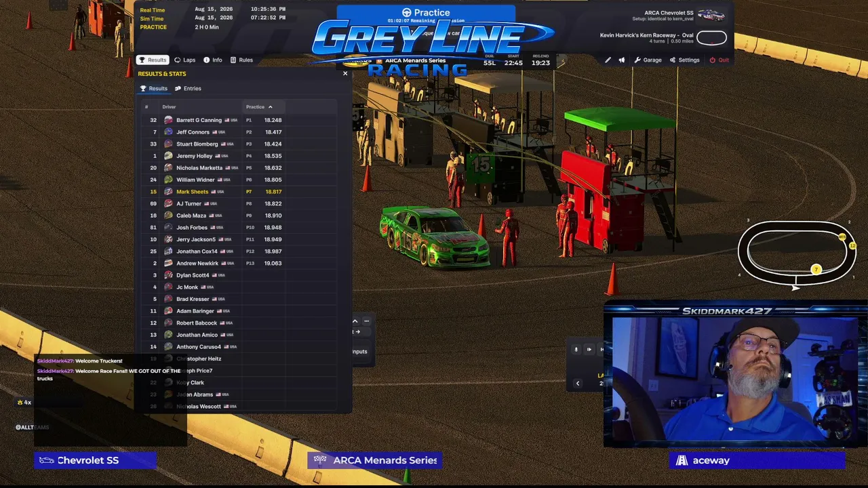Click AJ Turner's helmet icon
The width and height of the screenshot is (868, 488).
pos(168,203)
